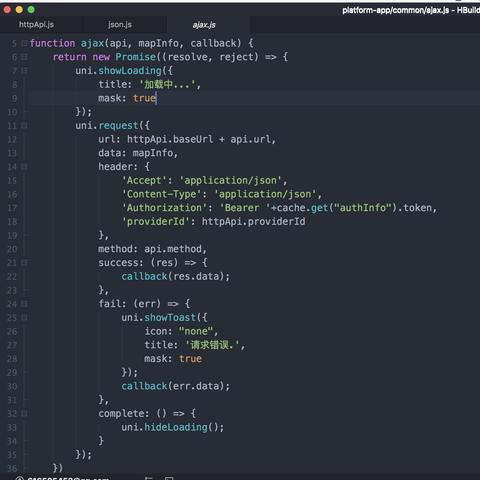This screenshot has width=480, height=480.
Task: Click 'api.method' on line 20
Action: 173,249
